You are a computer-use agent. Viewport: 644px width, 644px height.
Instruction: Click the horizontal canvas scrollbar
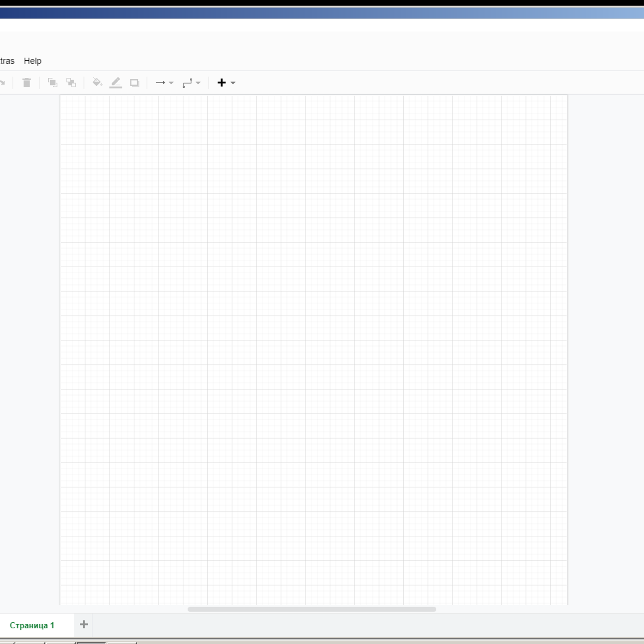pyautogui.click(x=312, y=609)
